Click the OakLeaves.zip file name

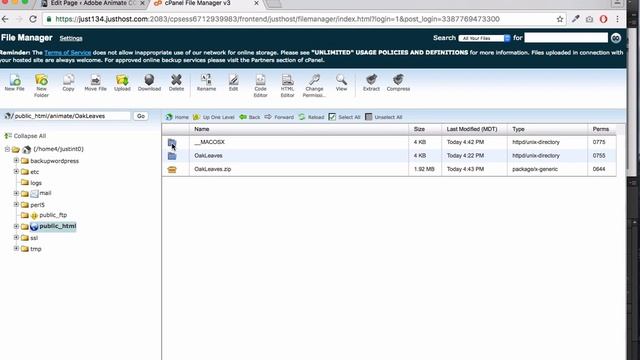pos(213,169)
